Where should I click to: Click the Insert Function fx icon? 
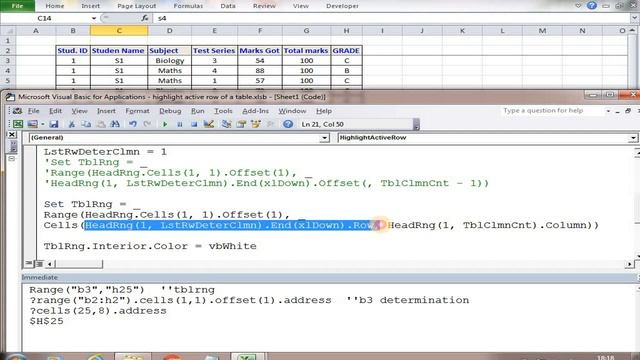(x=145, y=18)
